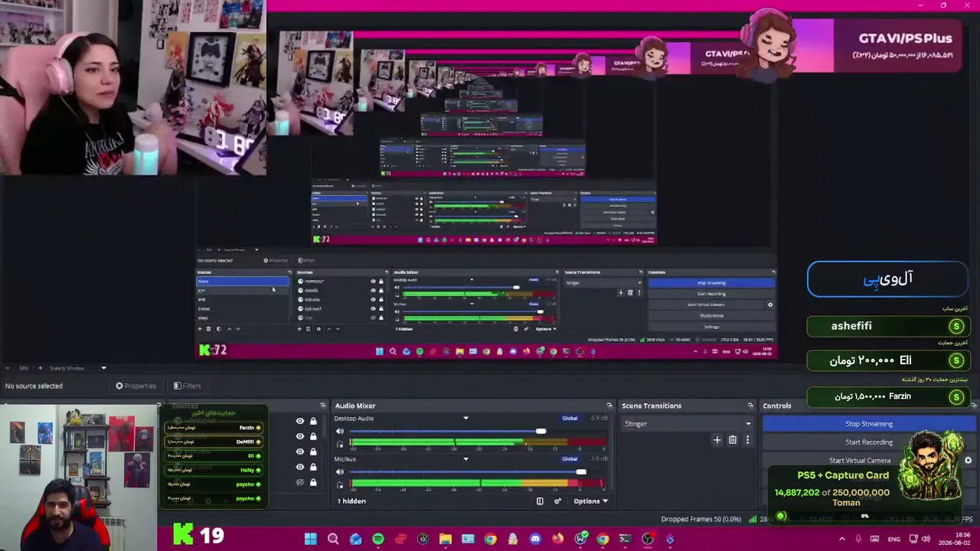Open virtual camera settings gear
Image resolution: width=980 pixels, height=551 pixels.
pyautogui.click(x=969, y=461)
